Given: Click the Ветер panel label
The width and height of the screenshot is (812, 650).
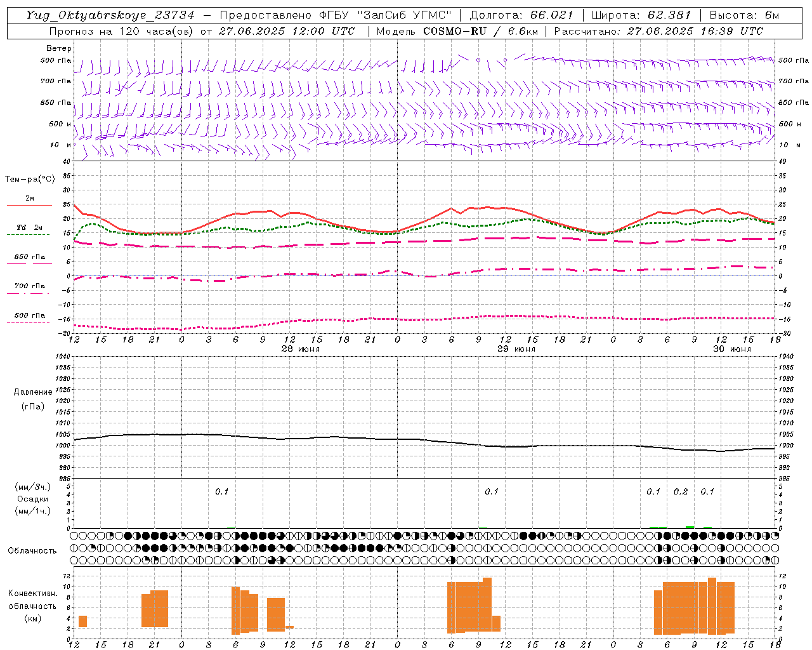Looking at the screenshot, I should tap(59, 48).
